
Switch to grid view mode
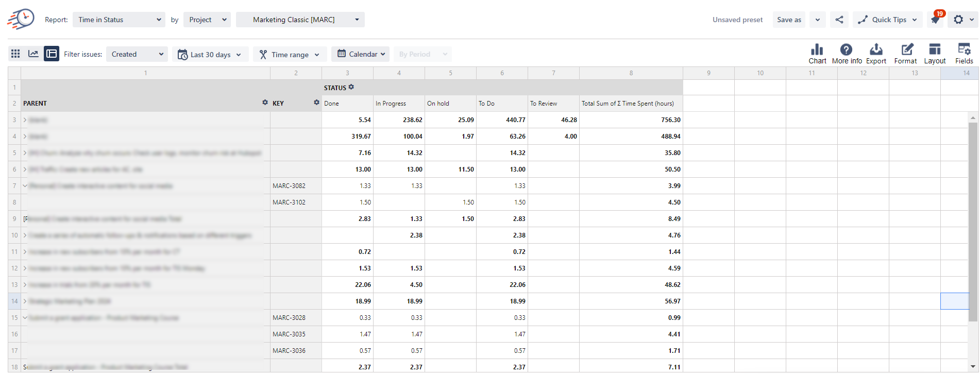(x=15, y=54)
